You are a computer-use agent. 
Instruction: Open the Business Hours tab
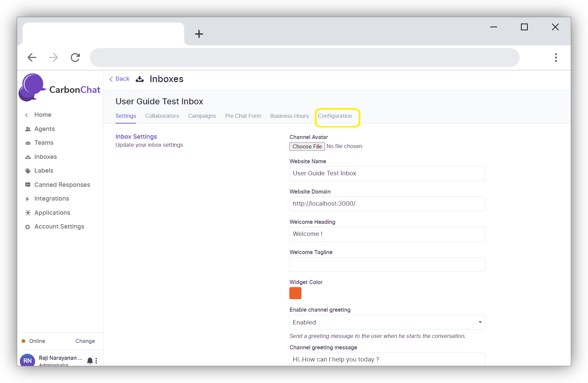tap(289, 116)
